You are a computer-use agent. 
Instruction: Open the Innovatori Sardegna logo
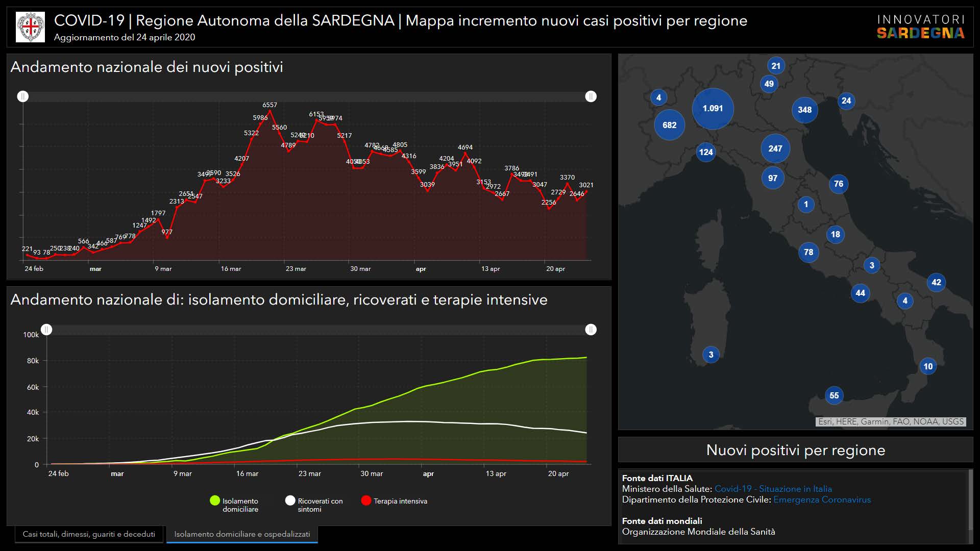920,27
